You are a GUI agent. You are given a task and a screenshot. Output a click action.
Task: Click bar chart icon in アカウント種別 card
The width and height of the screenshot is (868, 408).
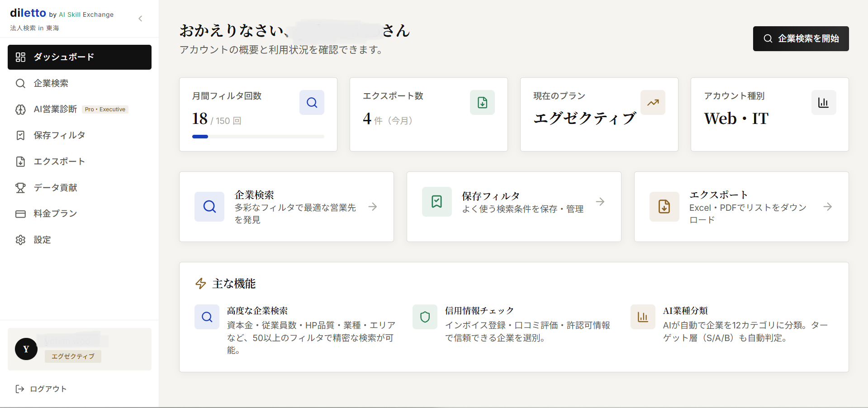(823, 103)
